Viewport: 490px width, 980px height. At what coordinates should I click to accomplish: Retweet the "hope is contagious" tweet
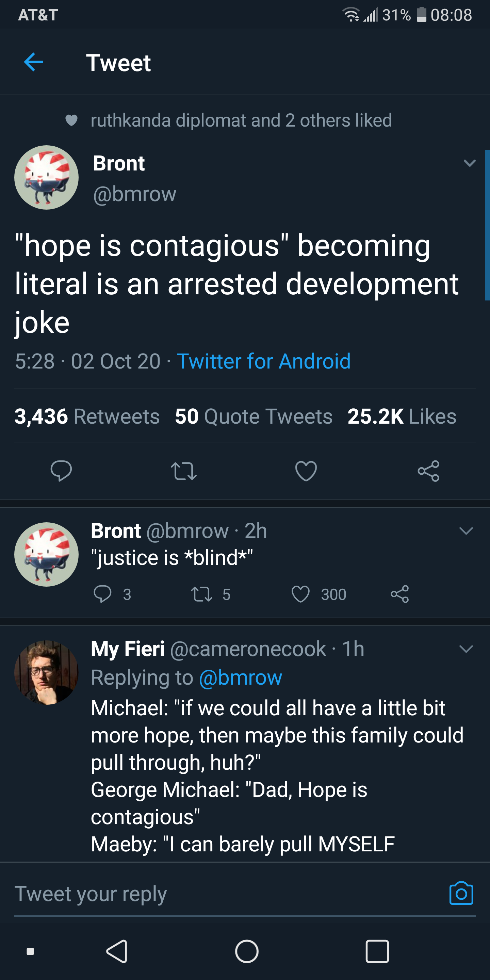[183, 471]
